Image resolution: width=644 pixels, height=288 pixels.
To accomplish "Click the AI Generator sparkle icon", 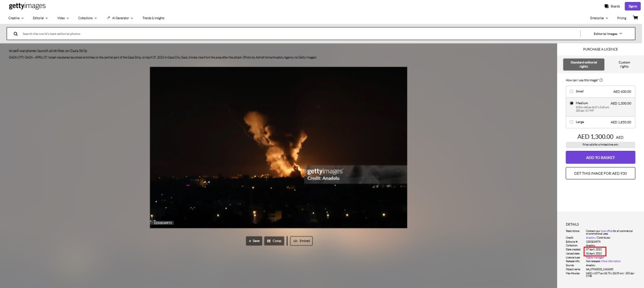I will point(108,18).
